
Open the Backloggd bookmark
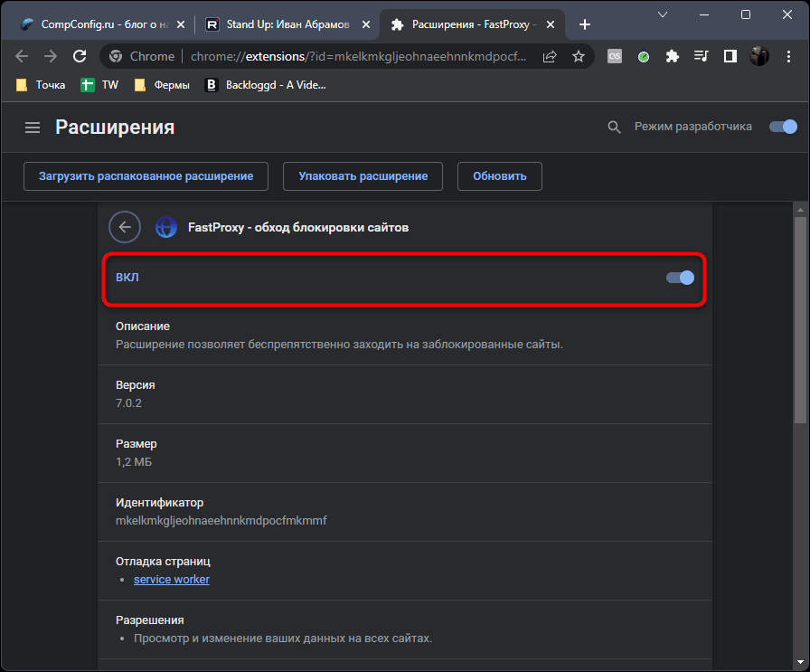(x=266, y=85)
